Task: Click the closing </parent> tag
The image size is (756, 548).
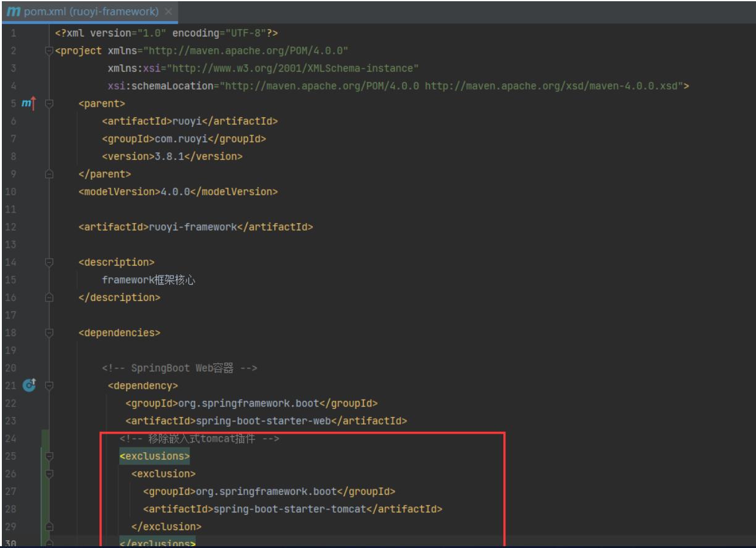Action: tap(105, 174)
